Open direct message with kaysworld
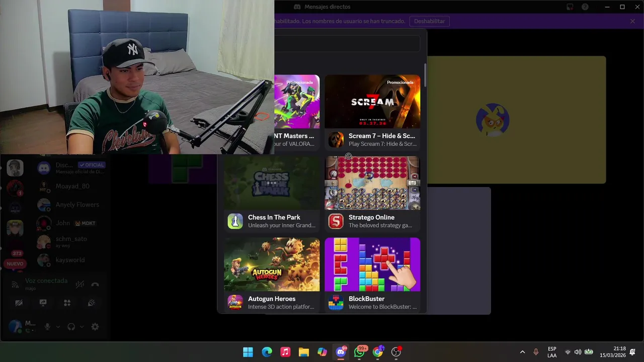Image resolution: width=644 pixels, height=362 pixels. 72,260
